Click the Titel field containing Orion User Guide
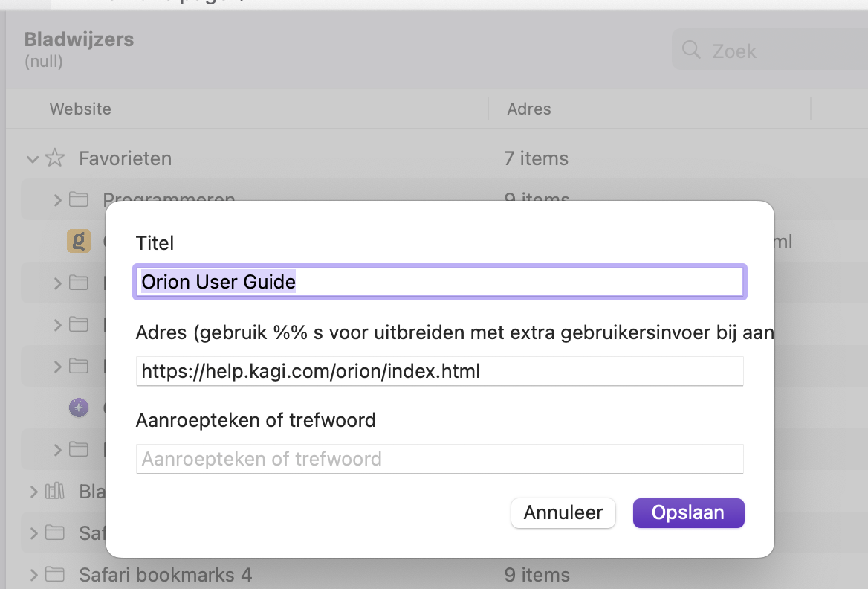 [x=440, y=283]
